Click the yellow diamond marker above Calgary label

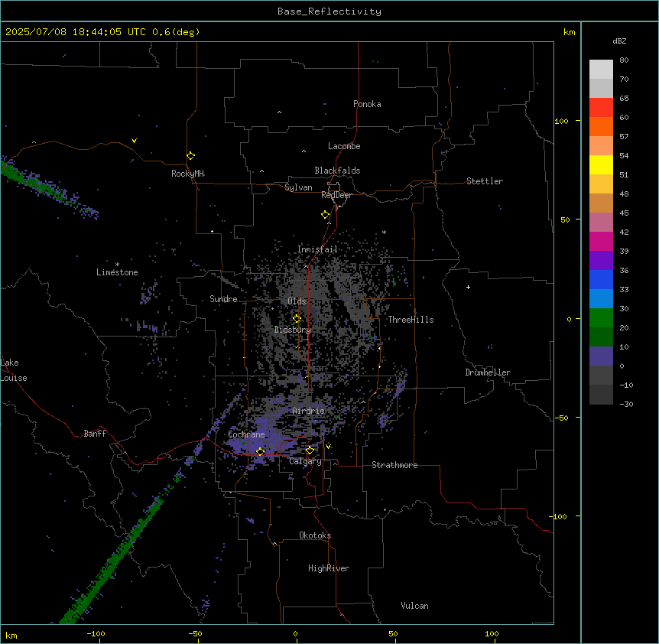tap(310, 450)
